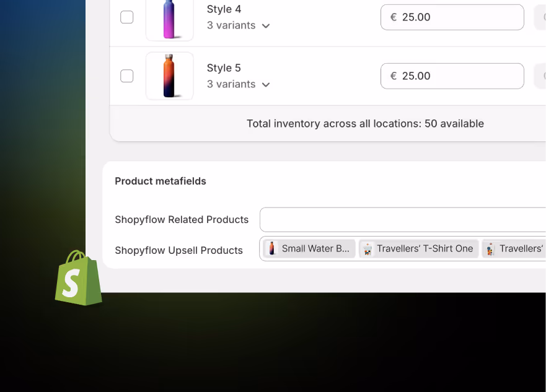Click the Travellers' T-Shirt One chip thumbnail icon
The height and width of the screenshot is (392, 546).
(x=368, y=248)
